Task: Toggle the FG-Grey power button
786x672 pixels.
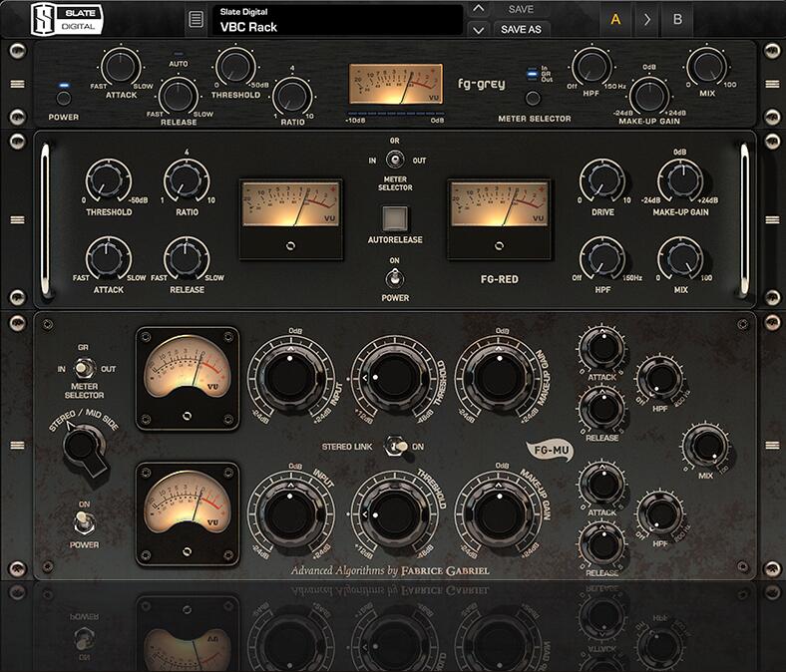Action: (x=64, y=98)
